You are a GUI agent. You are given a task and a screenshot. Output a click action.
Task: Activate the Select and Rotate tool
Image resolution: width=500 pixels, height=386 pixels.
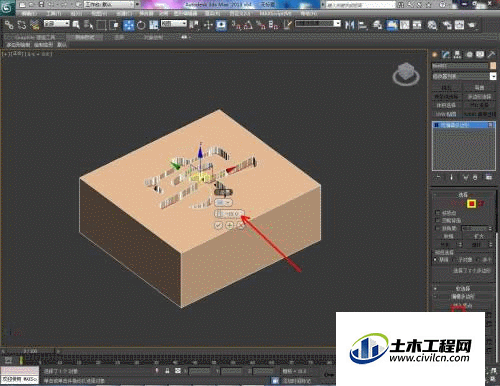coord(141,25)
